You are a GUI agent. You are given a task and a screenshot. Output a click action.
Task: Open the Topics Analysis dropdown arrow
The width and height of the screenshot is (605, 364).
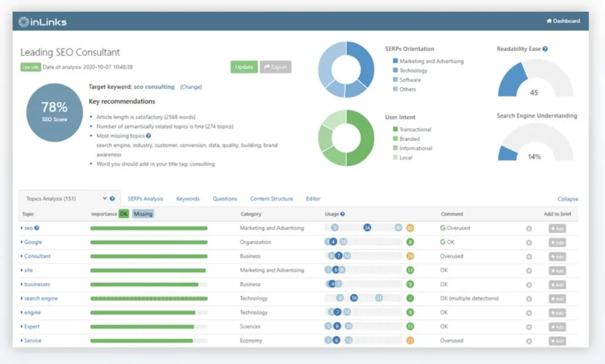(x=105, y=199)
